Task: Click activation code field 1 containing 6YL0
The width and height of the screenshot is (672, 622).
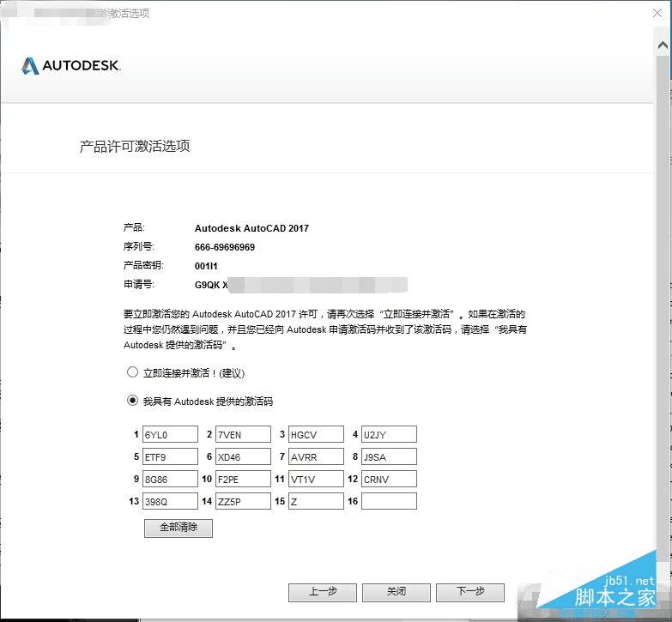Action: click(170, 434)
